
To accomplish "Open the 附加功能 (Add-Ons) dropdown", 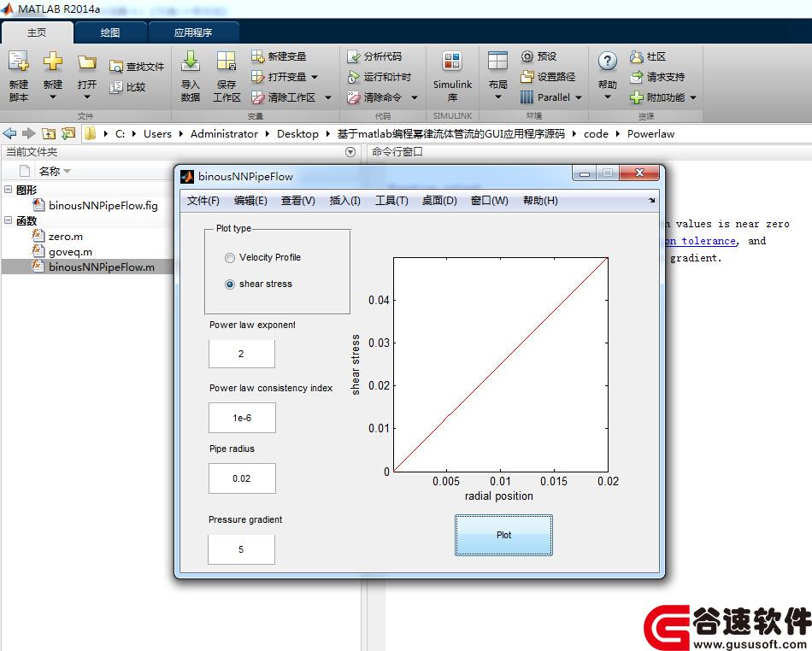I will coord(693,97).
